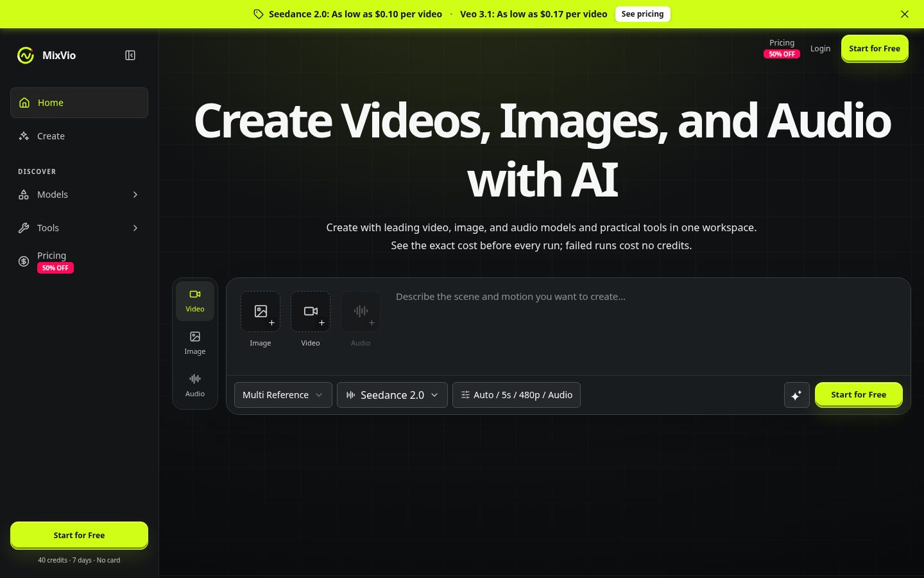Viewport: 924px width, 578px height.
Task: Add an Image reference upload
Action: [261, 311]
